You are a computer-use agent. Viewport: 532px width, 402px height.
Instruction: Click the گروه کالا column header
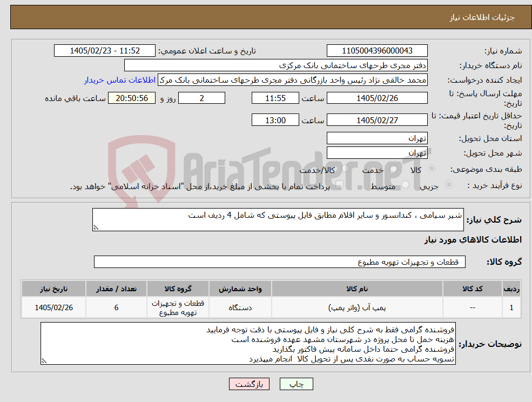tap(178, 289)
